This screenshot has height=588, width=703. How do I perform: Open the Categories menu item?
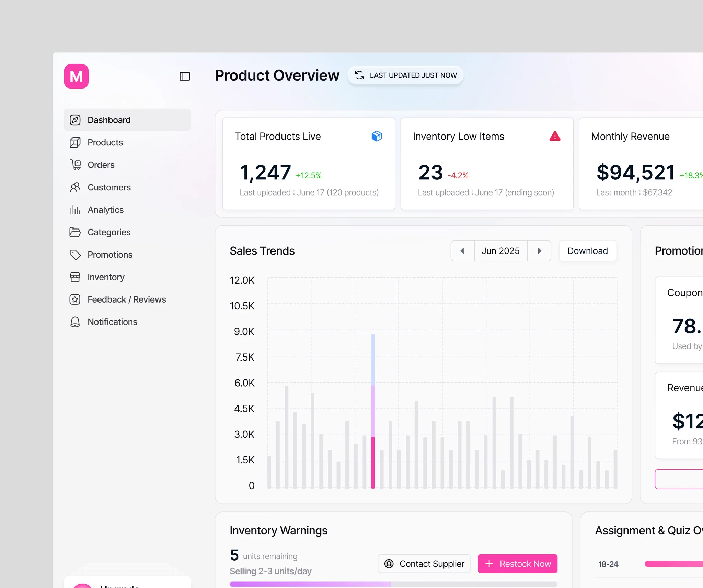(x=127, y=232)
